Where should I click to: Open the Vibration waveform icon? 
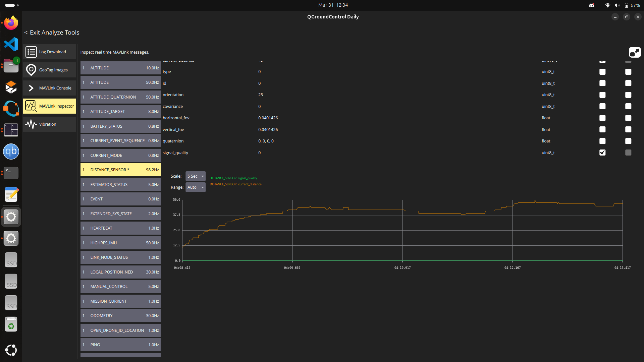[31, 124]
